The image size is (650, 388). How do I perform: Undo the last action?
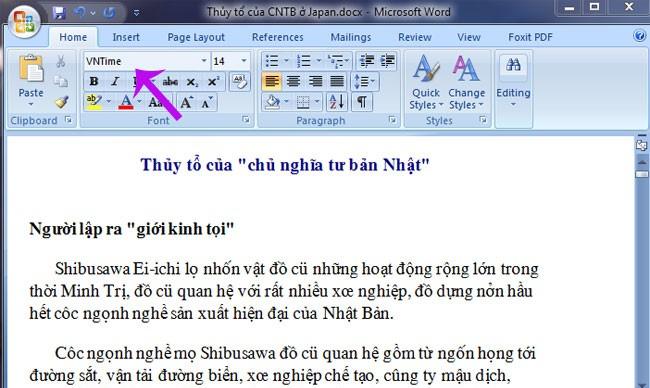(x=79, y=13)
